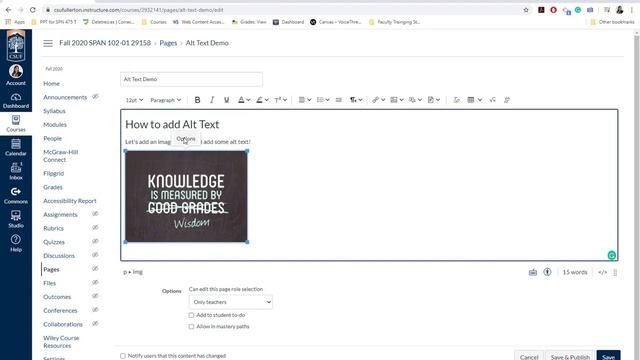Open the Faculty Training bookmark folder
The height and width of the screenshot is (360, 640).
click(394, 22)
